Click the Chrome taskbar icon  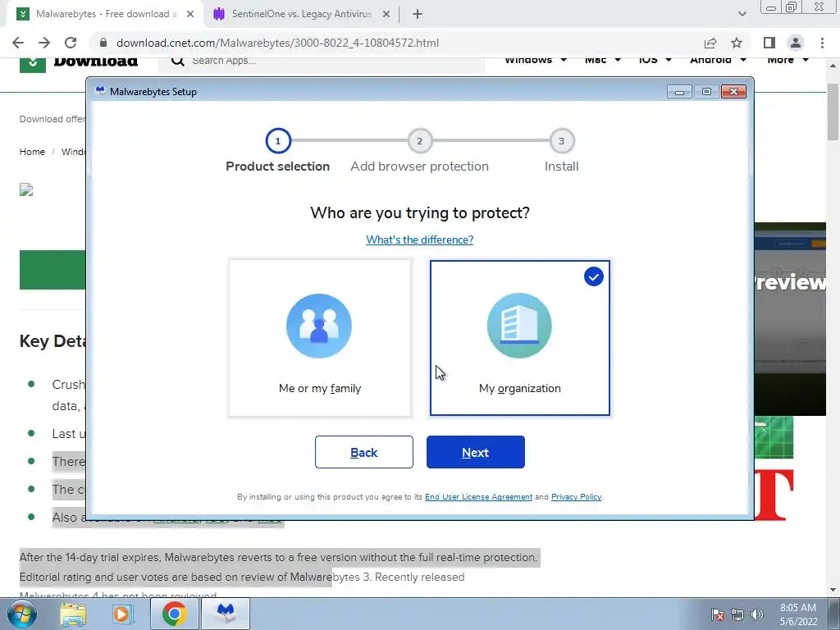[x=174, y=614]
